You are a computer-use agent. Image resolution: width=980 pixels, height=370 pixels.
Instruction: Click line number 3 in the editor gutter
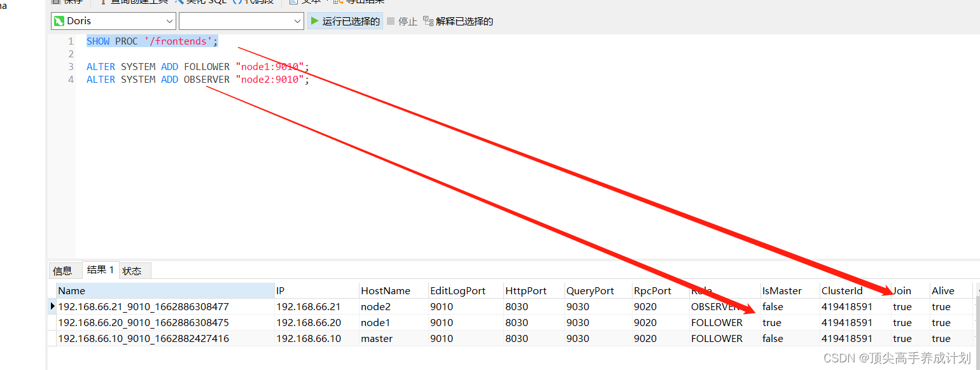[x=71, y=67]
